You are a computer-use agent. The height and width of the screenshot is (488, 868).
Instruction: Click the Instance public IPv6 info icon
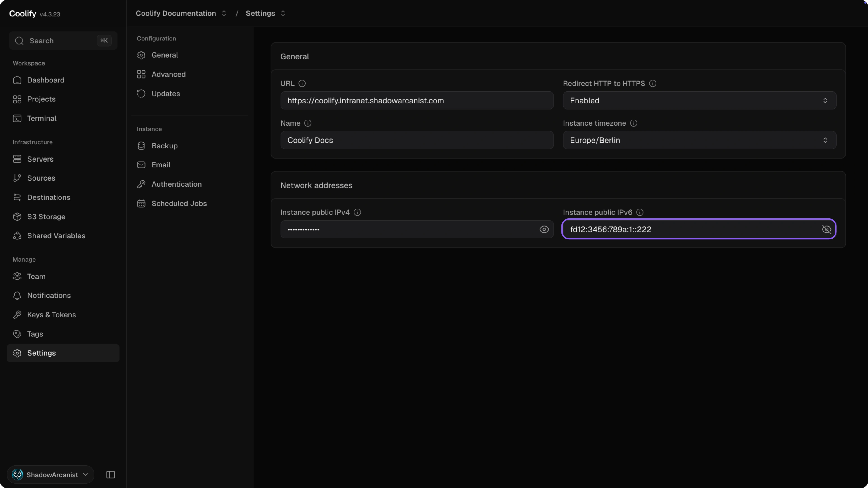point(639,212)
